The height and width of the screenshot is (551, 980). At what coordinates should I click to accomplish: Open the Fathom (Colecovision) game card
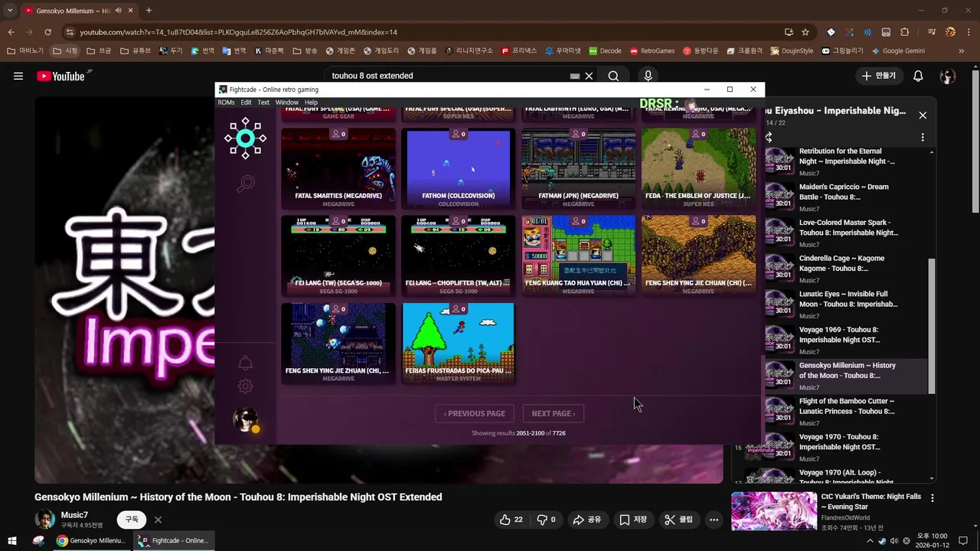458,168
